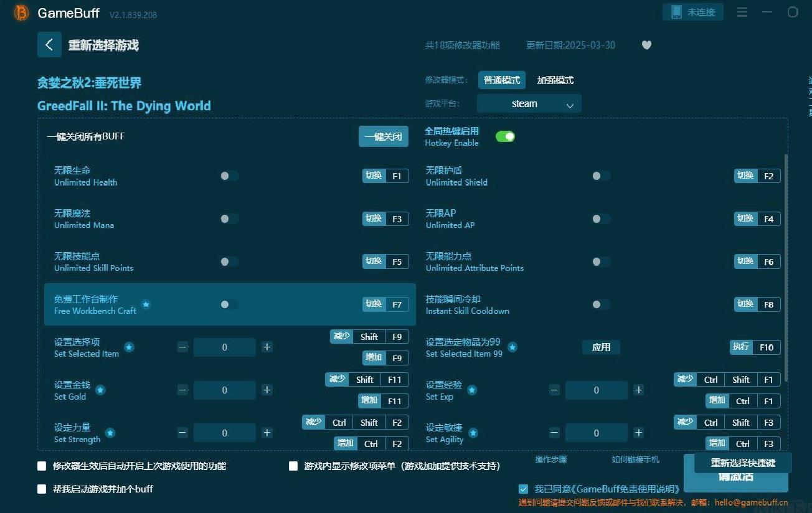Click the F8 hotkey for Instant Skill Cooldown
Viewport: 812px width, 513px height.
(x=769, y=304)
